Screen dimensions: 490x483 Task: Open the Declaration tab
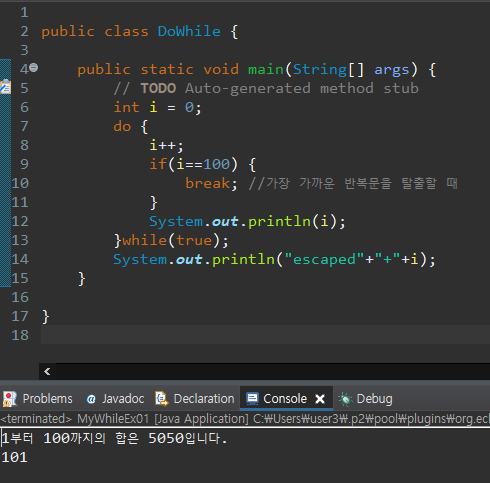point(195,399)
